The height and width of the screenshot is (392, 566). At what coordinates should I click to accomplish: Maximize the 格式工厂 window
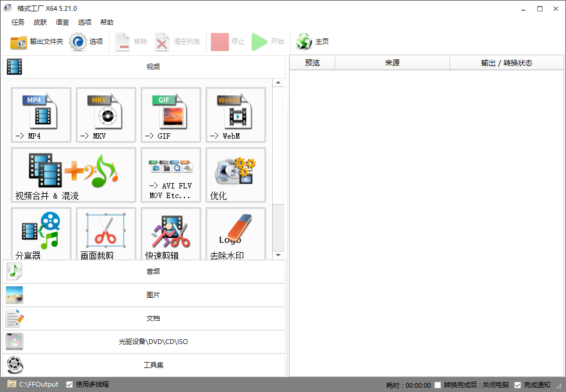click(x=540, y=8)
